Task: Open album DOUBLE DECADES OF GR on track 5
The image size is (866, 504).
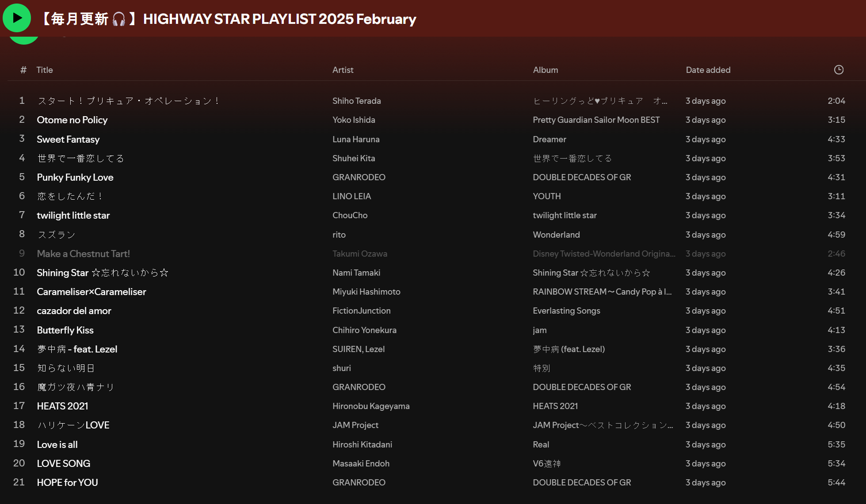Action: point(582,177)
